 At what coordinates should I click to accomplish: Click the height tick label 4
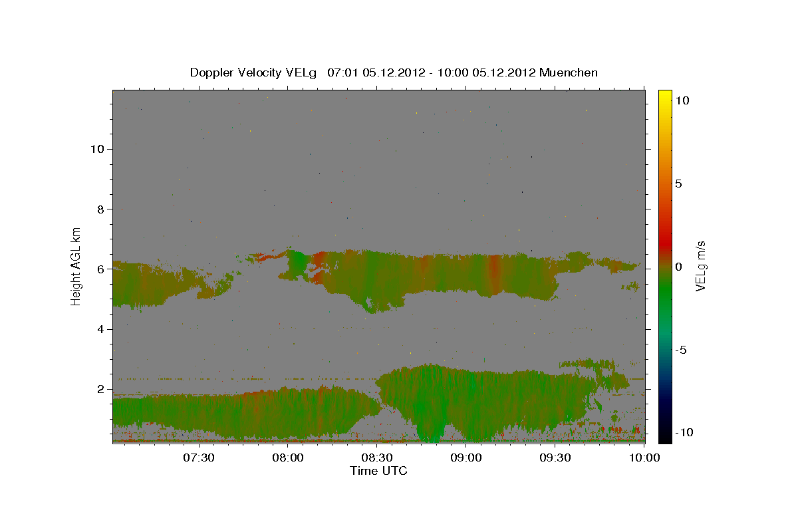(100, 329)
